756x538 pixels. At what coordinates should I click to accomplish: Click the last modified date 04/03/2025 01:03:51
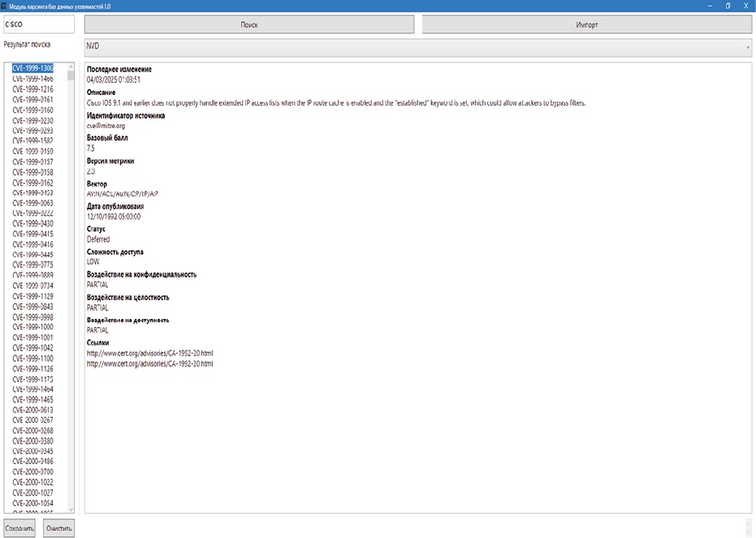[x=114, y=80]
